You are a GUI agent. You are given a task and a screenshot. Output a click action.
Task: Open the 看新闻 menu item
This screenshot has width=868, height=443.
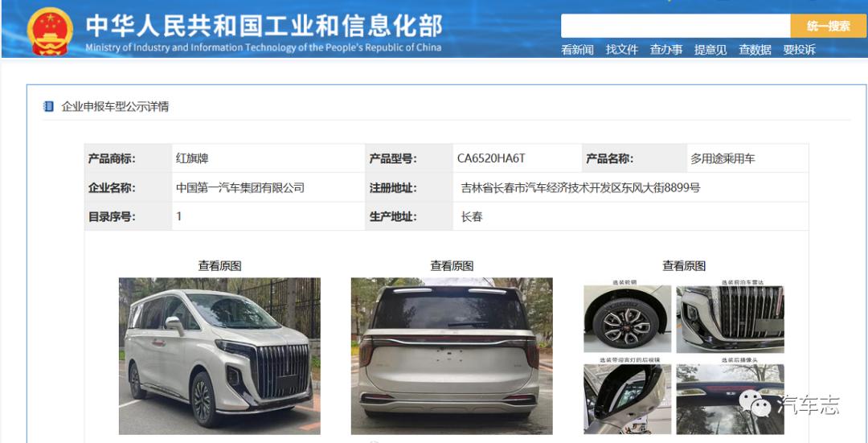(577, 50)
